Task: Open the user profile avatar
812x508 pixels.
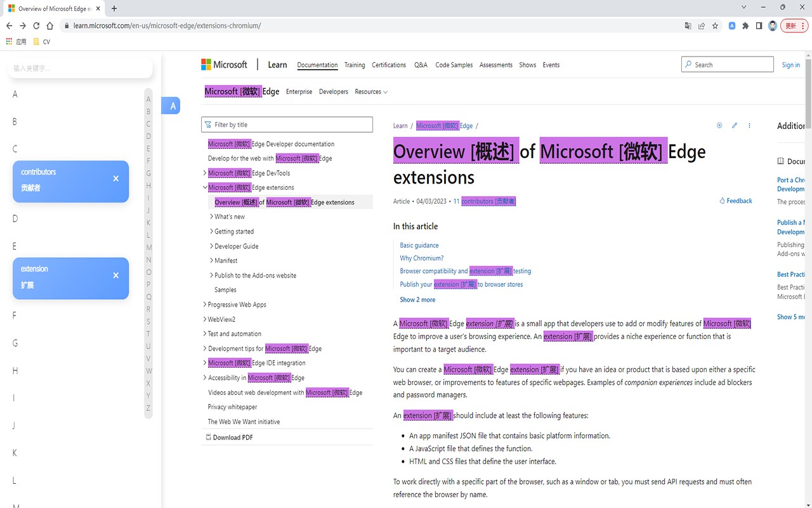Action: click(773, 26)
